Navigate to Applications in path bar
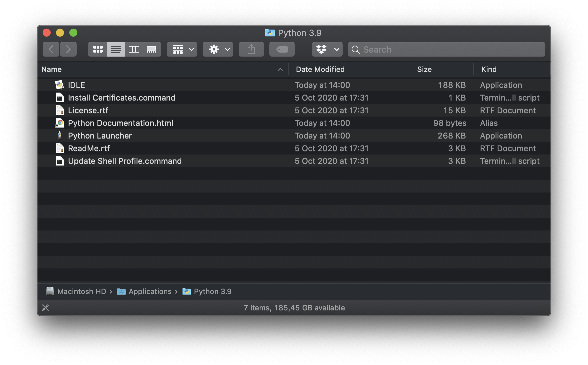Viewport: 588px width, 365px height. pyautogui.click(x=150, y=291)
